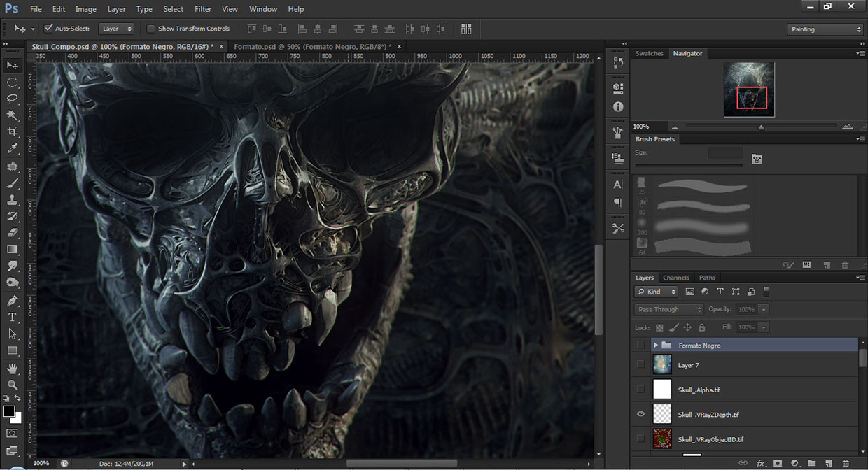
Task: Select the Zoom tool
Action: coord(13,385)
